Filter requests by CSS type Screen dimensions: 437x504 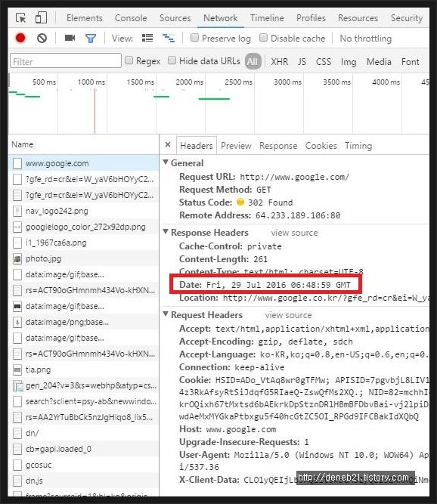coord(324,61)
